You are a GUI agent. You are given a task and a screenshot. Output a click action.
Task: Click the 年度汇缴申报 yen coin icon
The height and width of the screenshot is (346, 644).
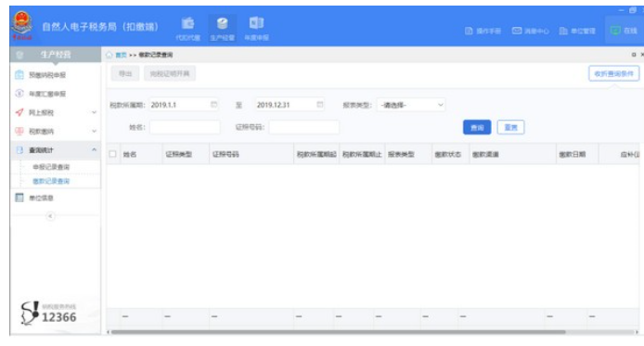[19, 93]
